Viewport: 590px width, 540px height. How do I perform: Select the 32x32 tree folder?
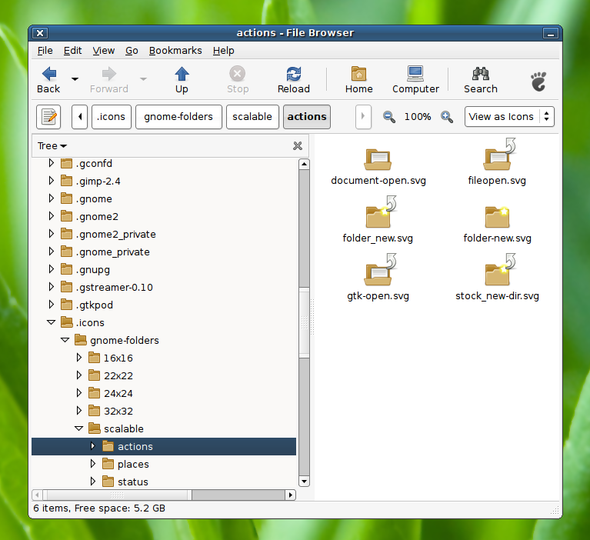(118, 411)
